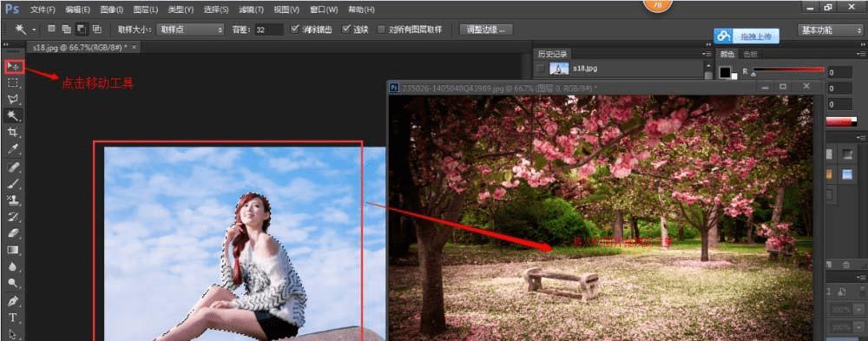Select the History Brush tool

(13, 216)
